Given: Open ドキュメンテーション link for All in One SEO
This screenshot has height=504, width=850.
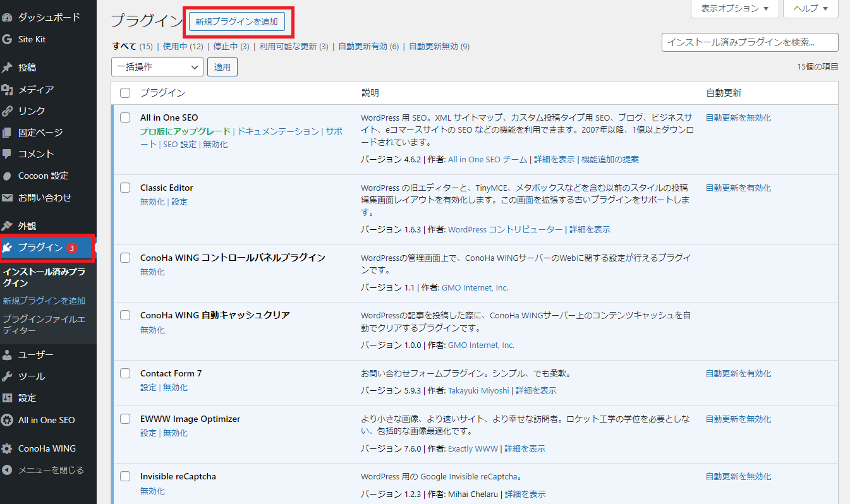Looking at the screenshot, I should pos(278,131).
